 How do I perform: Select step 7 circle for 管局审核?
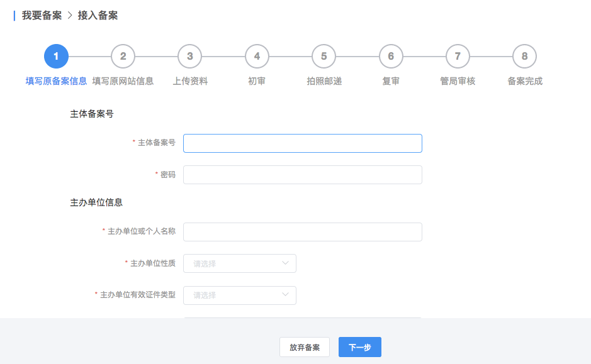click(x=458, y=57)
